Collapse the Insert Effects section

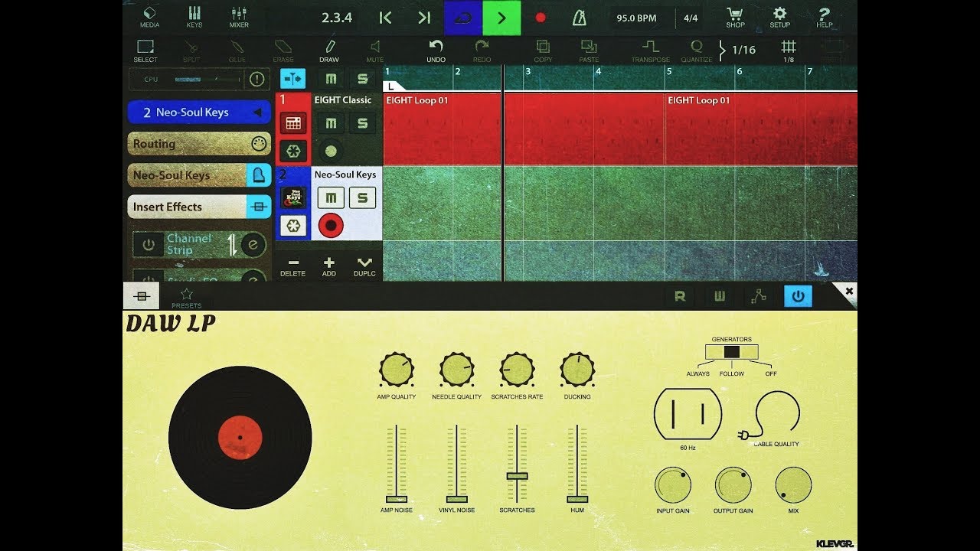tap(199, 207)
